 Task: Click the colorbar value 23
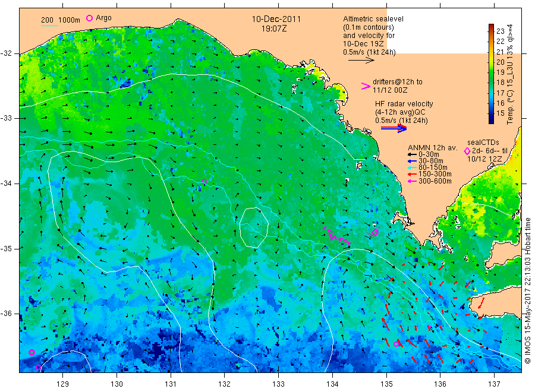(x=500, y=31)
